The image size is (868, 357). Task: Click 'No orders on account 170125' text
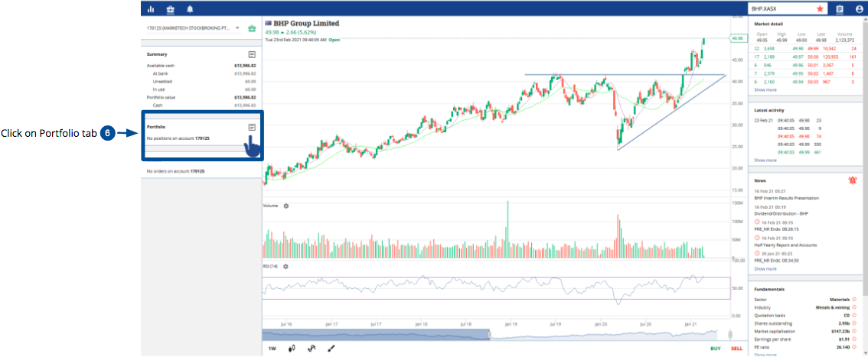(175, 171)
